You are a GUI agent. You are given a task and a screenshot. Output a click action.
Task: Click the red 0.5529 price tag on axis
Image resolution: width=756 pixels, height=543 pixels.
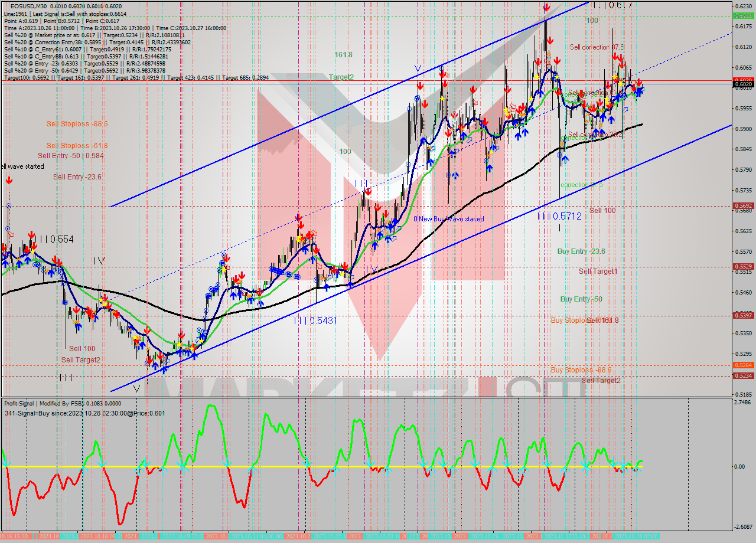pyautogui.click(x=742, y=267)
